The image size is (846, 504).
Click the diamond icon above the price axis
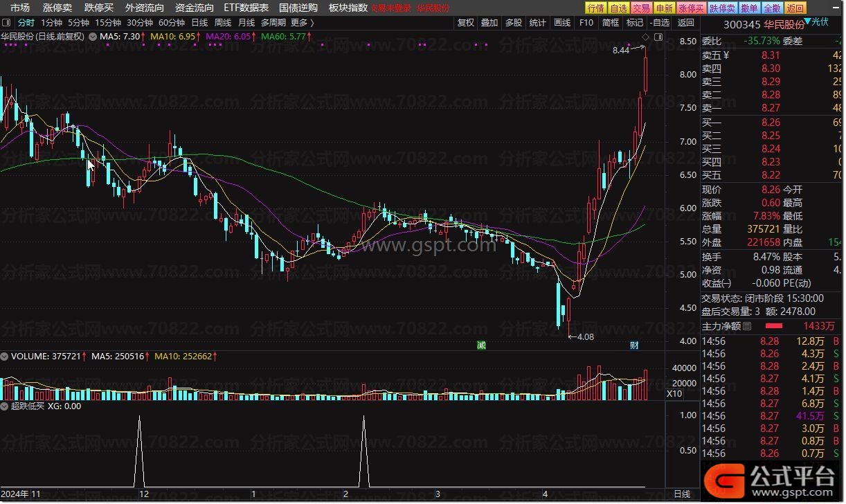[x=645, y=36]
